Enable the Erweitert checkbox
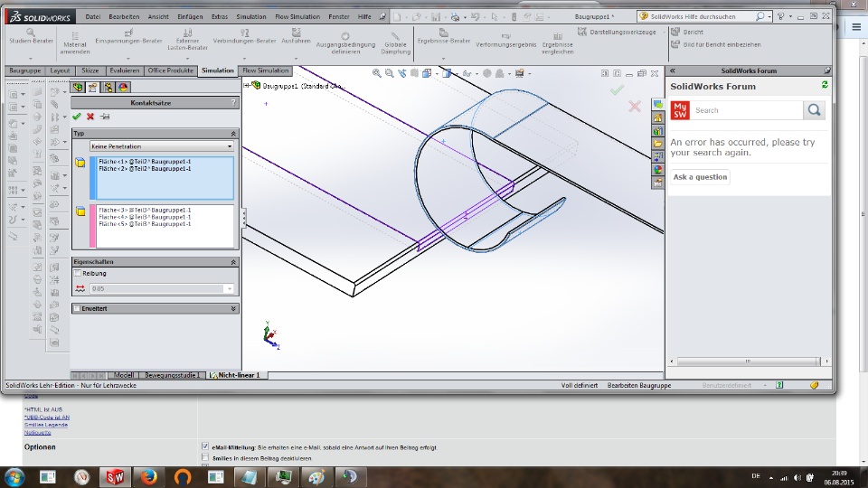The height and width of the screenshot is (488, 868). [77, 308]
